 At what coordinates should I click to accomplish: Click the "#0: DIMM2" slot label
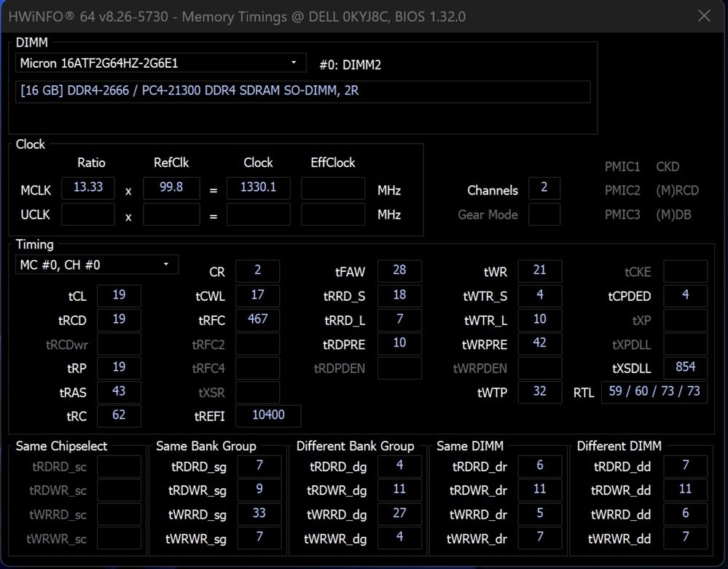[x=350, y=65]
